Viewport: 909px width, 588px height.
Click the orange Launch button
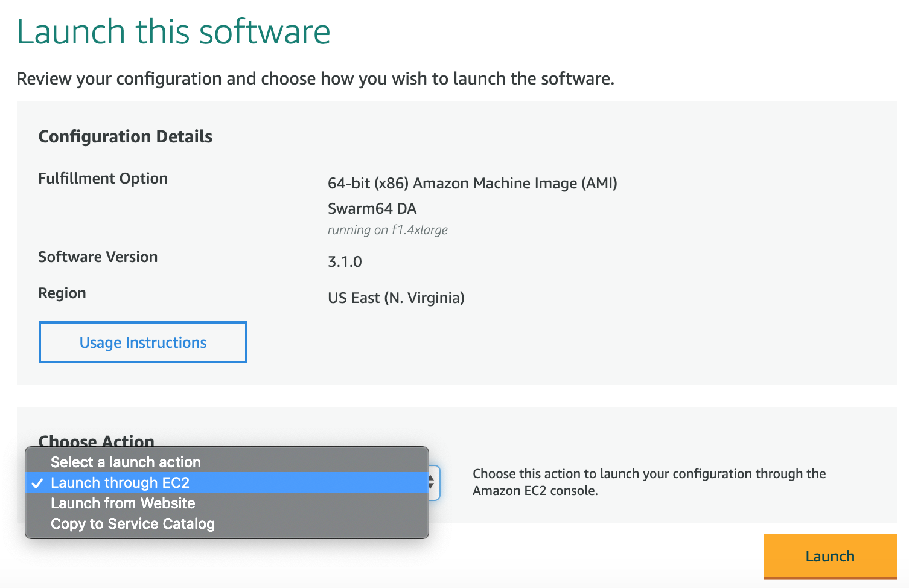pyautogui.click(x=830, y=556)
